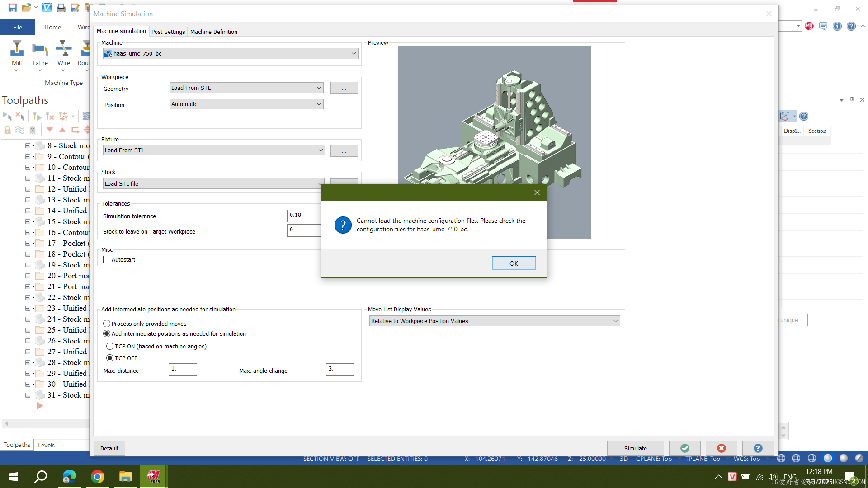
Task: Open the Workpiece Geometry dropdown
Action: 246,88
